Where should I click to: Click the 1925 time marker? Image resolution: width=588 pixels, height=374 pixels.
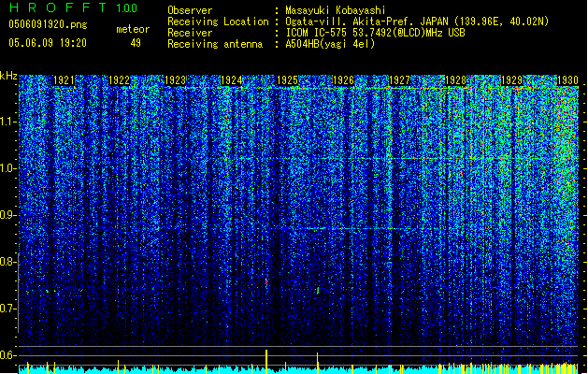(287, 80)
